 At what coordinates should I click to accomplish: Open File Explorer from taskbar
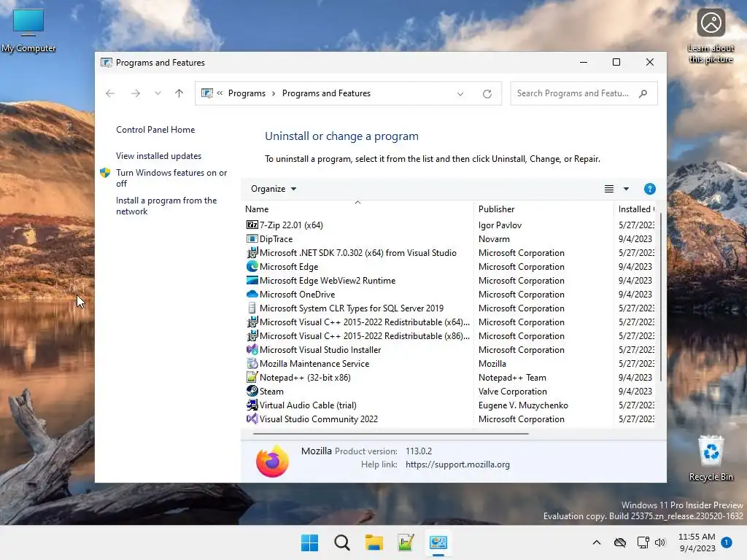coord(374,542)
